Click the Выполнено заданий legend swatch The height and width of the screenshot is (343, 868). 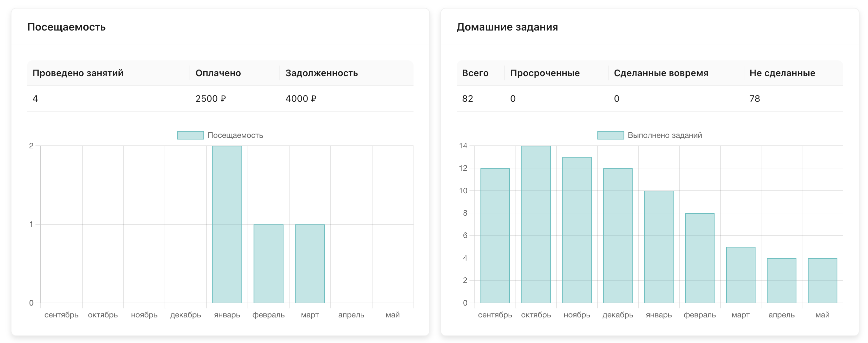pos(611,135)
